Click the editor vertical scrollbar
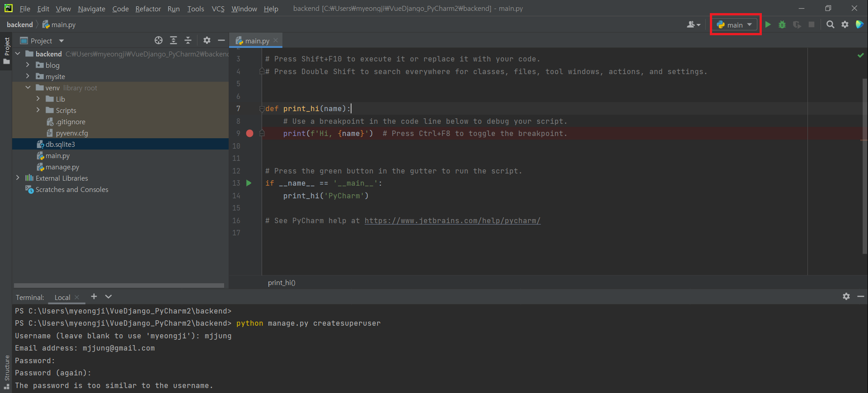 [864, 166]
